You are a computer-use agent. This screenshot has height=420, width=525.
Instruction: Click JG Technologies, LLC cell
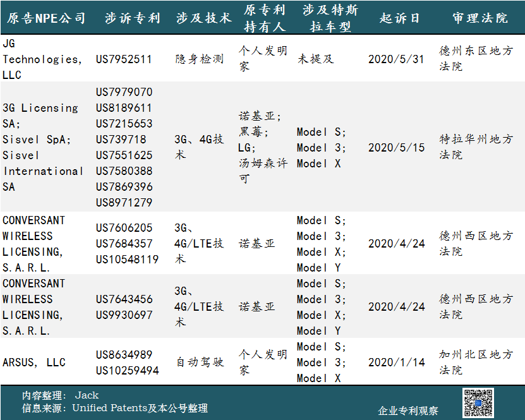[x=42, y=59]
